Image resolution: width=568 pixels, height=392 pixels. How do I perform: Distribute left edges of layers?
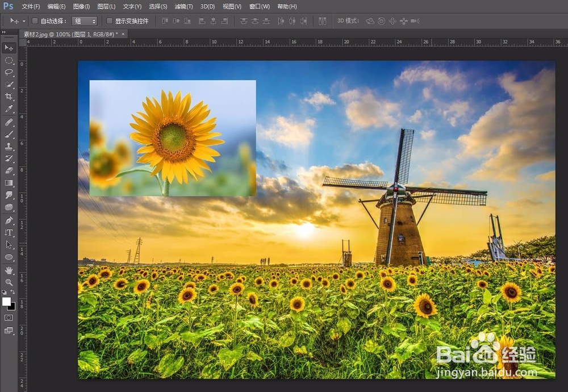pyautogui.click(x=281, y=21)
